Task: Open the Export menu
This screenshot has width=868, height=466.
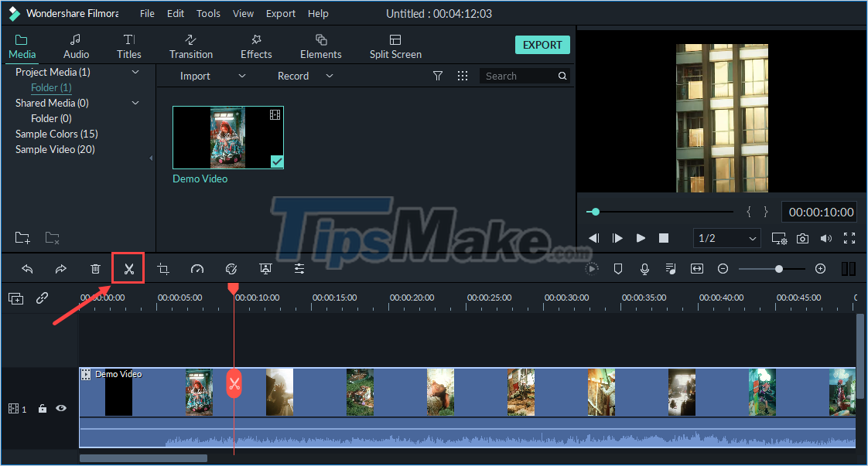Action: [280, 13]
